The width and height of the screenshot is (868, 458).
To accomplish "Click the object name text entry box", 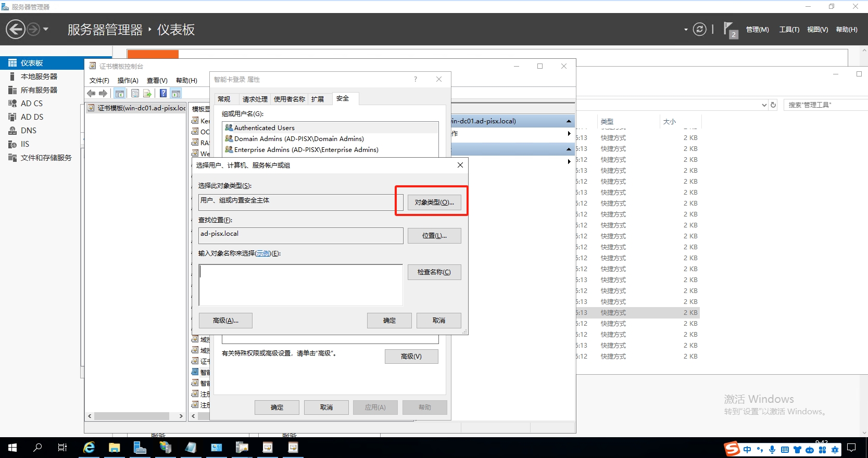I will coord(300,285).
